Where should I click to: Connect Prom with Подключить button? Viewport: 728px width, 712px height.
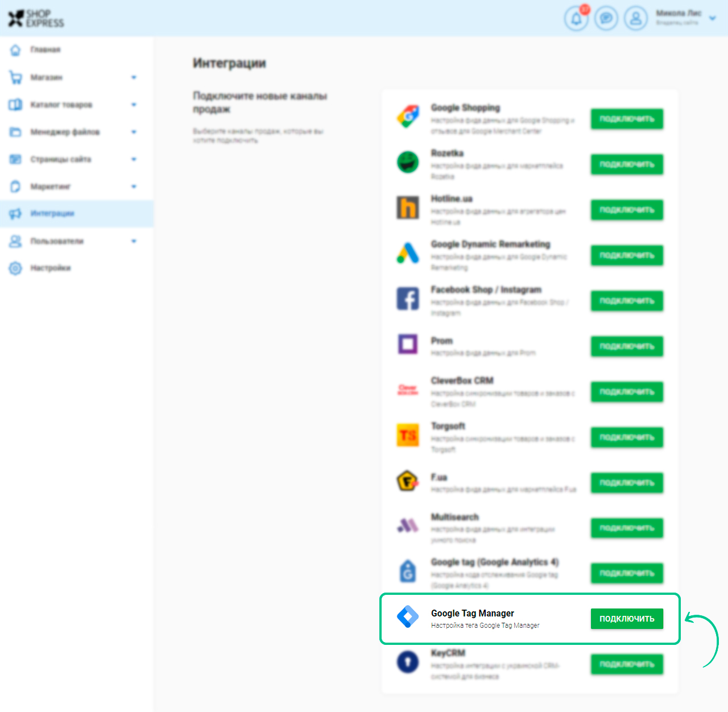coord(627,346)
